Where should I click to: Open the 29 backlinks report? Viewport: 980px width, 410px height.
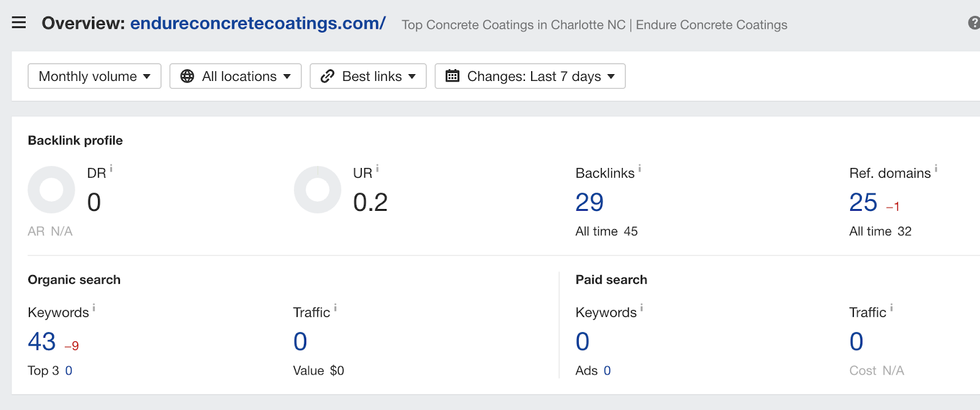click(x=589, y=202)
